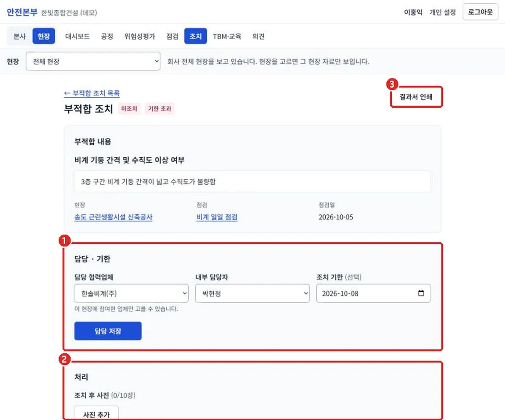The width and height of the screenshot is (505, 420).
Task: Go to the 대시보드 tab
Action: tap(77, 36)
